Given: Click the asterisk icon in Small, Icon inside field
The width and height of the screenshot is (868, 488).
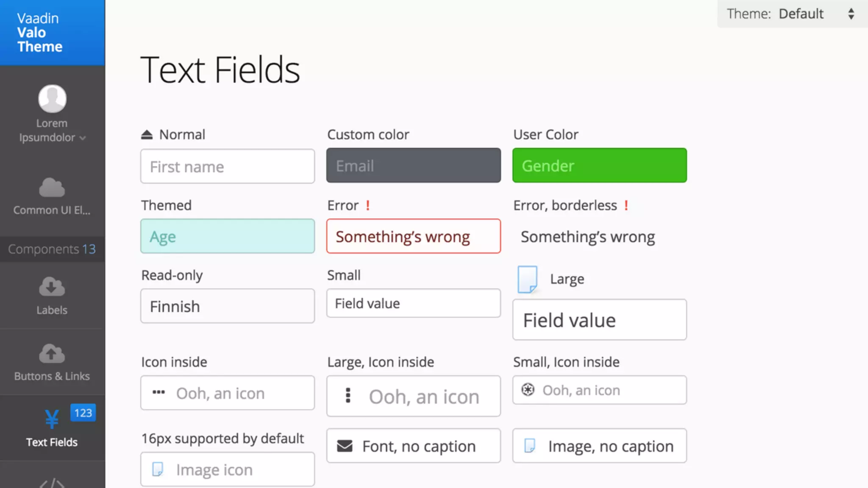Looking at the screenshot, I should [x=528, y=390].
